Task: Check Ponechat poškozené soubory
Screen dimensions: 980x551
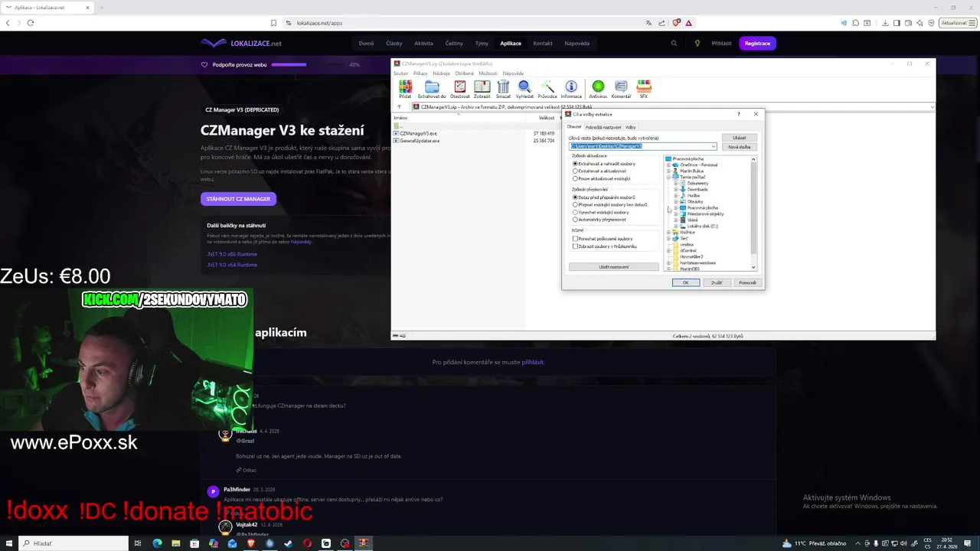Action: 603,239
